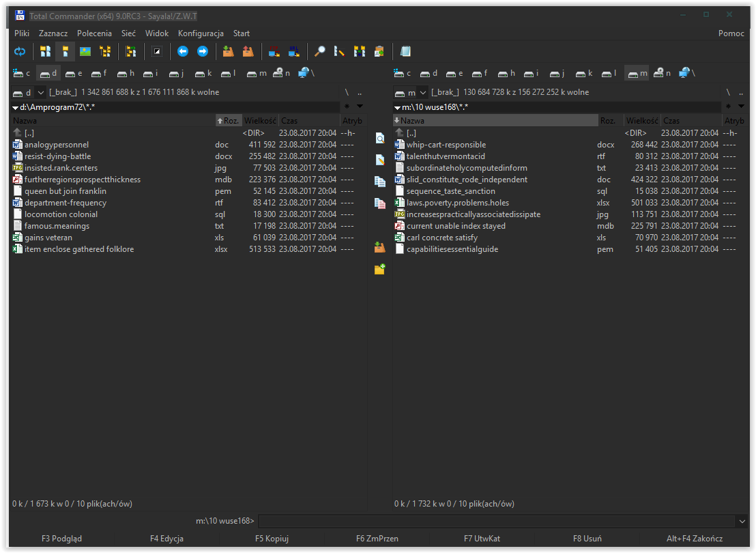
Task: Open the Zaznacz menu
Action: tap(53, 33)
